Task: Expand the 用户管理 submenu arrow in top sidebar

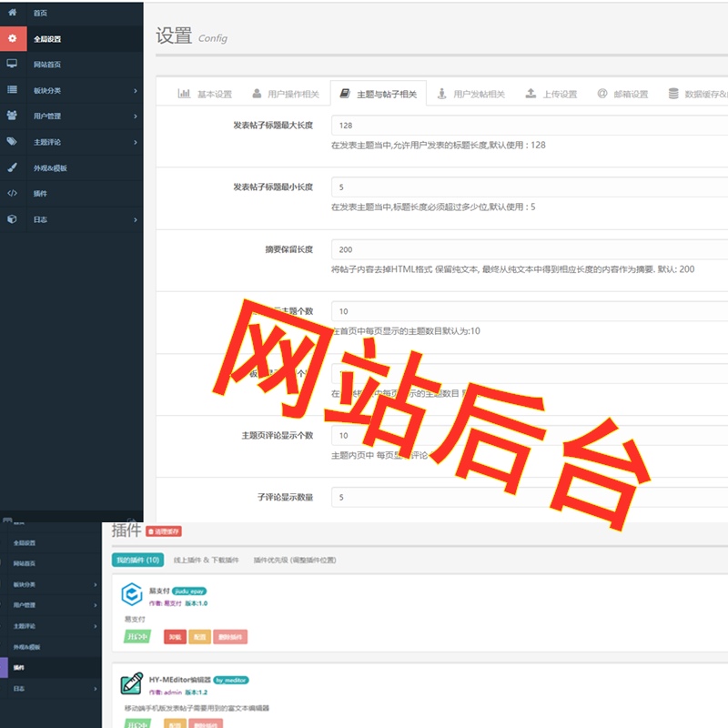Action: (x=135, y=116)
